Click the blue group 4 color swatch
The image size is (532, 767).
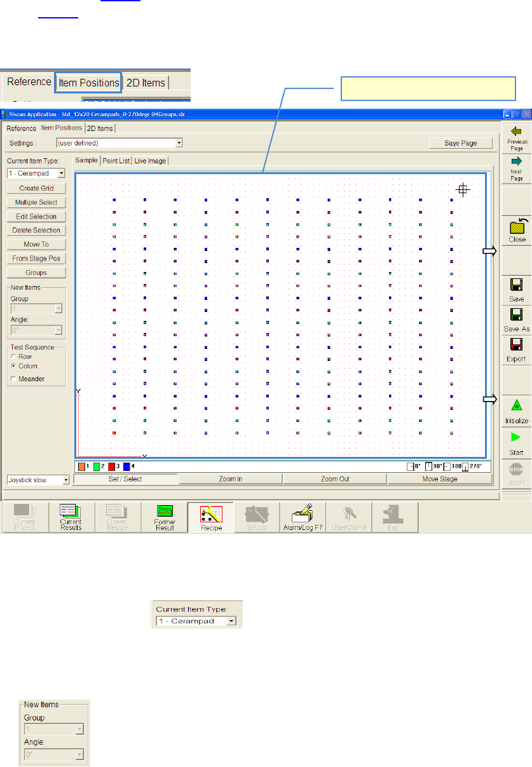point(126,466)
